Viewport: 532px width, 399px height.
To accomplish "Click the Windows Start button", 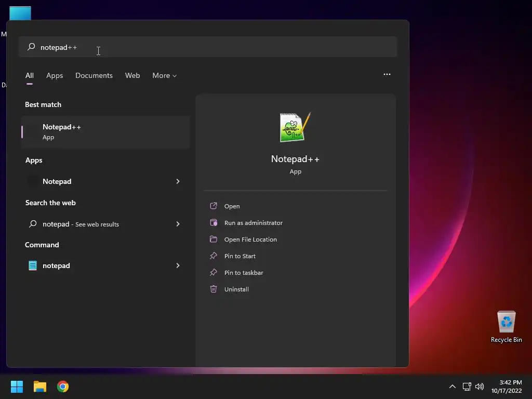I will point(17,387).
